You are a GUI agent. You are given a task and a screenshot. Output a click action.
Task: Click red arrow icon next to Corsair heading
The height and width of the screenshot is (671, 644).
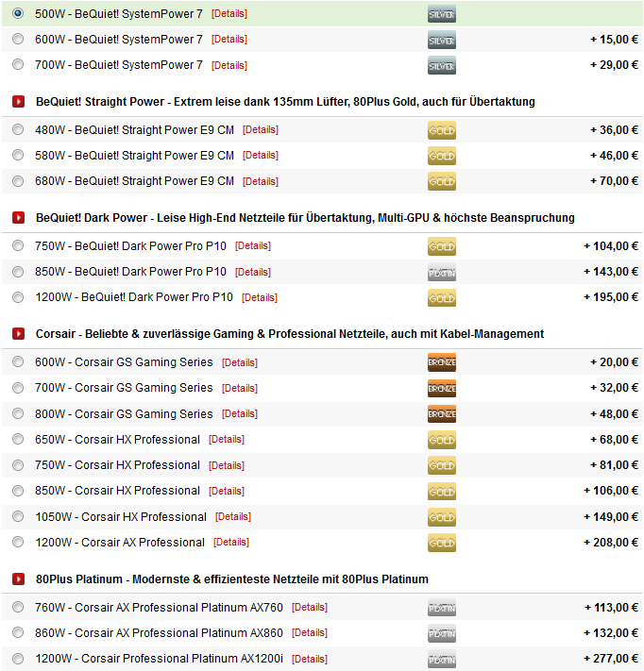click(x=18, y=333)
